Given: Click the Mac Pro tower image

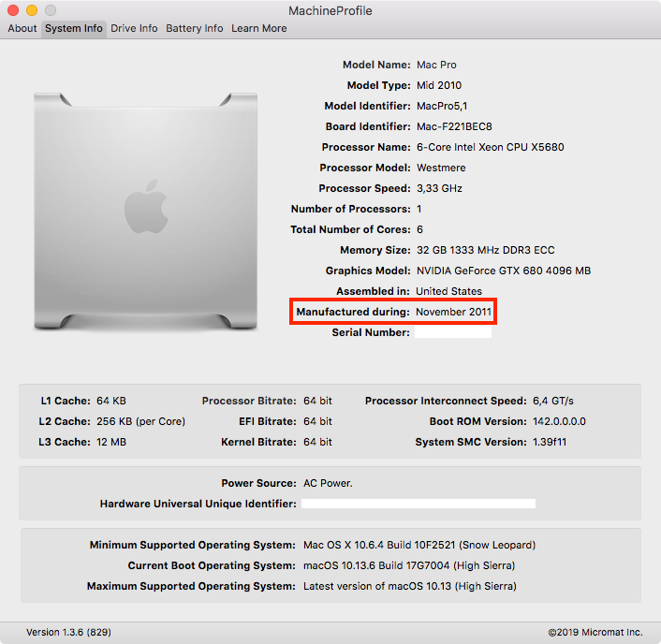Looking at the screenshot, I should click(145, 211).
